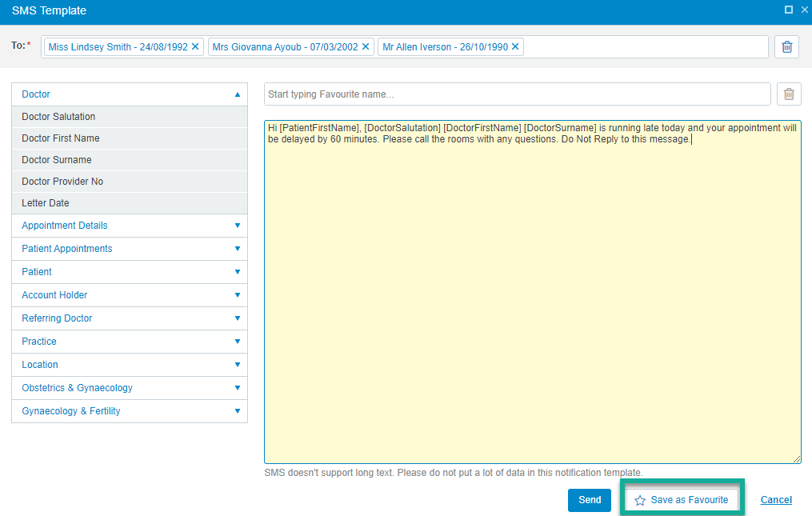Screen dimensions: 812x516
Task: Click the star icon on Save as Favourite
Action: 640,500
